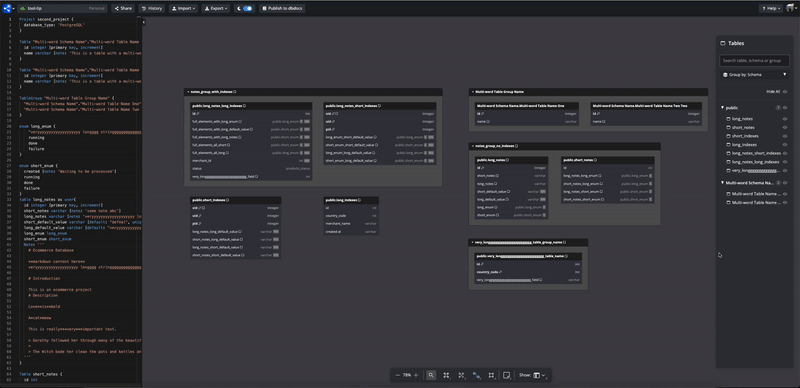Click the fit-to-screen icon in bottom toolbar
800x388 pixels.
(446, 375)
